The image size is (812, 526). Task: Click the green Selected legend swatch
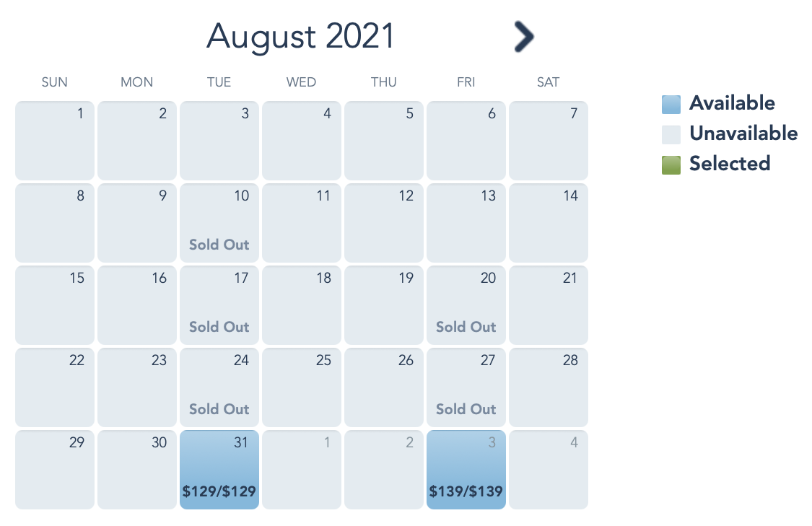click(x=671, y=165)
